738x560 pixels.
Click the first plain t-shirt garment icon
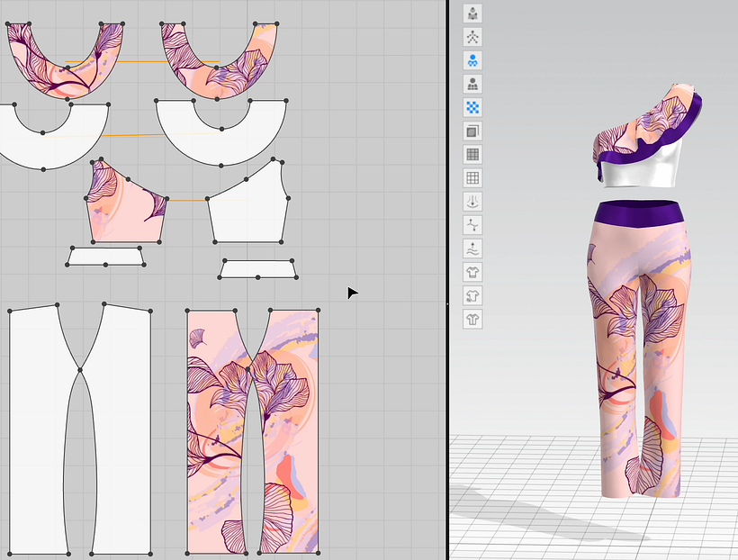[472, 272]
